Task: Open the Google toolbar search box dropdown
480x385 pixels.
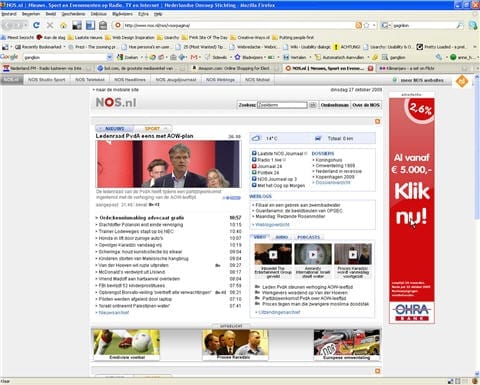Action: [109, 57]
